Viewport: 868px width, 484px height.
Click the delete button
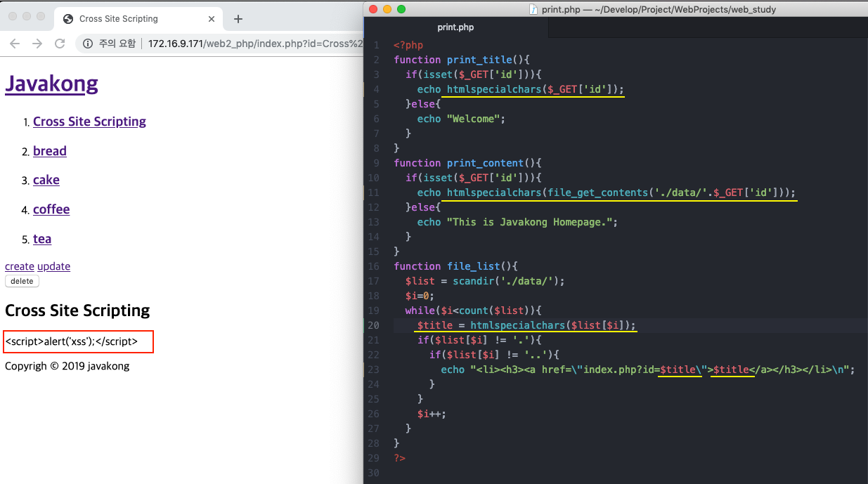click(22, 281)
